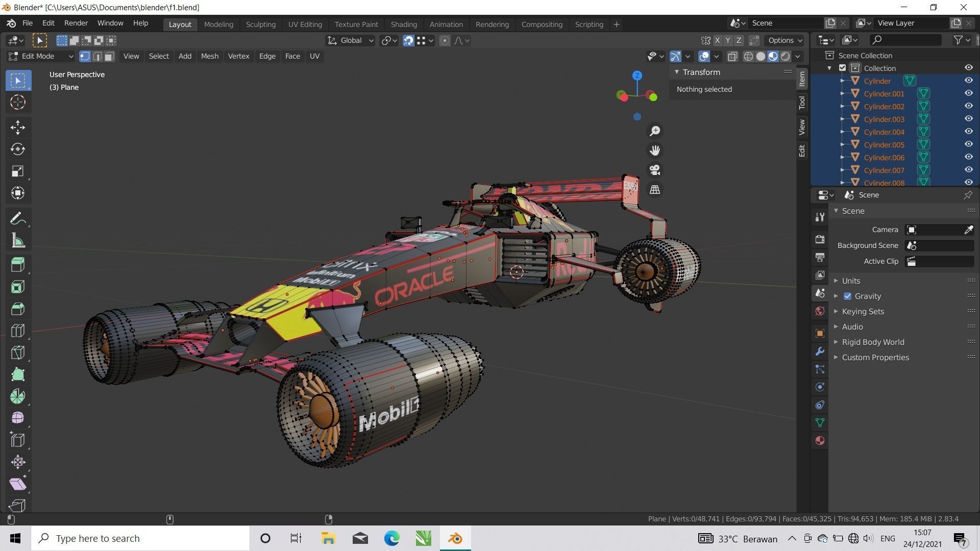Select the Edge Slide tool

point(18,440)
